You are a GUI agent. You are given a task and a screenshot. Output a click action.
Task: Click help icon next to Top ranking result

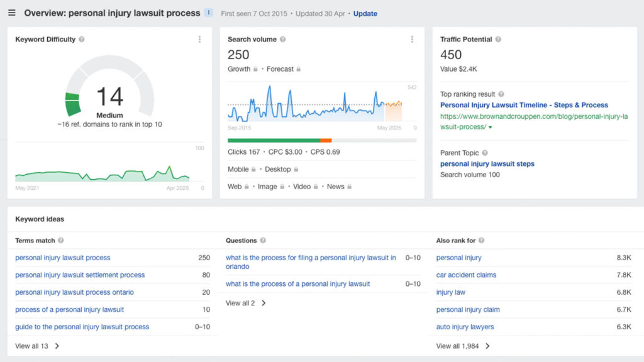(501, 94)
